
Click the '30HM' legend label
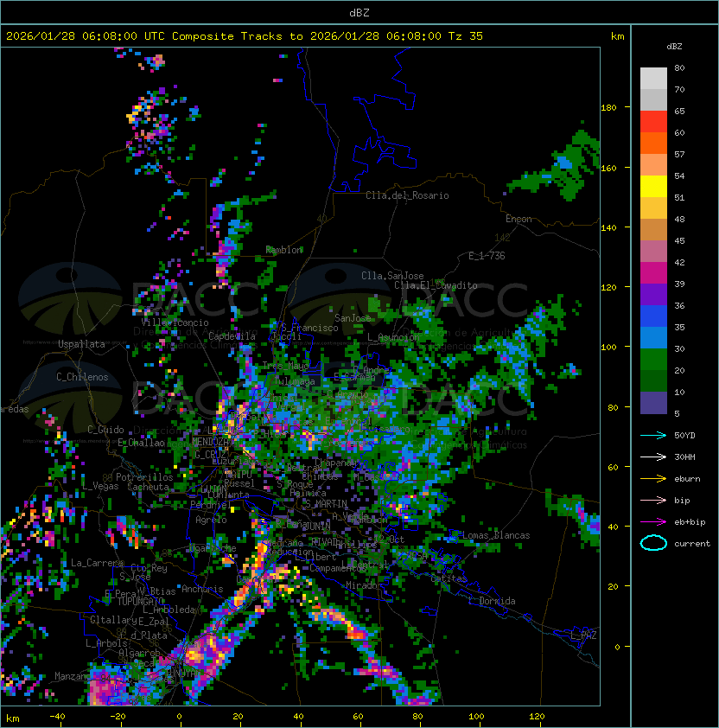(x=684, y=457)
